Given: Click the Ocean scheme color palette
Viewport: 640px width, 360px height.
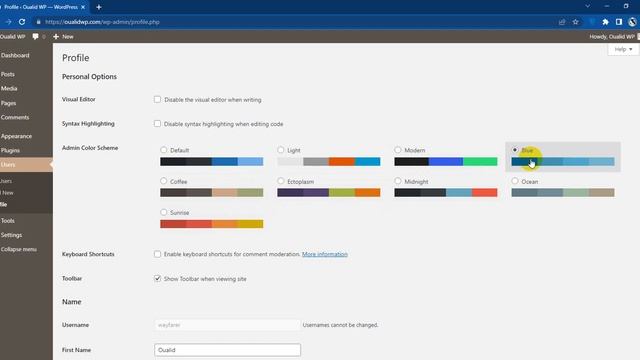Looking at the screenshot, I should (563, 192).
